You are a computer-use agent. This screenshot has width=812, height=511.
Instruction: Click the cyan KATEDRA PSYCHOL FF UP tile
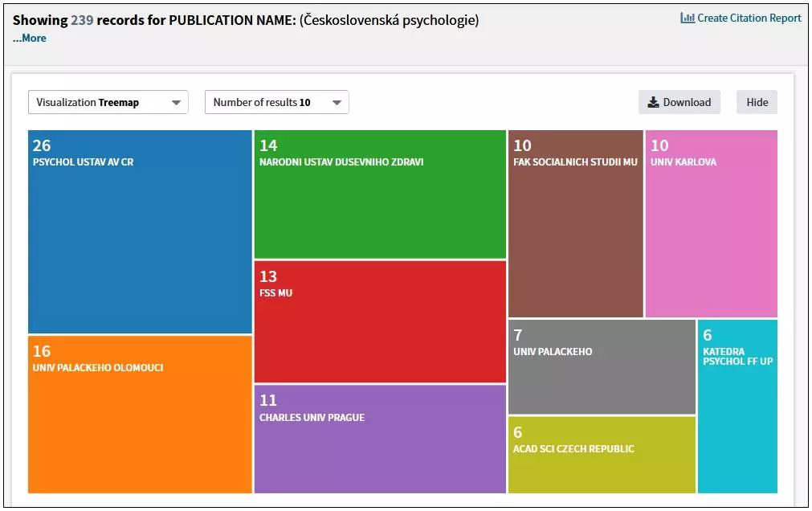pyautogui.click(x=737, y=406)
